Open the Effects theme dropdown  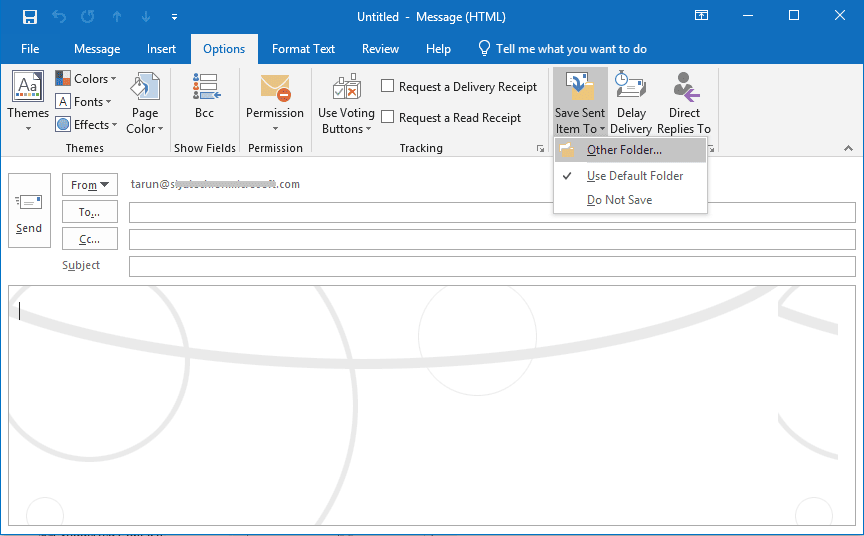(87, 124)
